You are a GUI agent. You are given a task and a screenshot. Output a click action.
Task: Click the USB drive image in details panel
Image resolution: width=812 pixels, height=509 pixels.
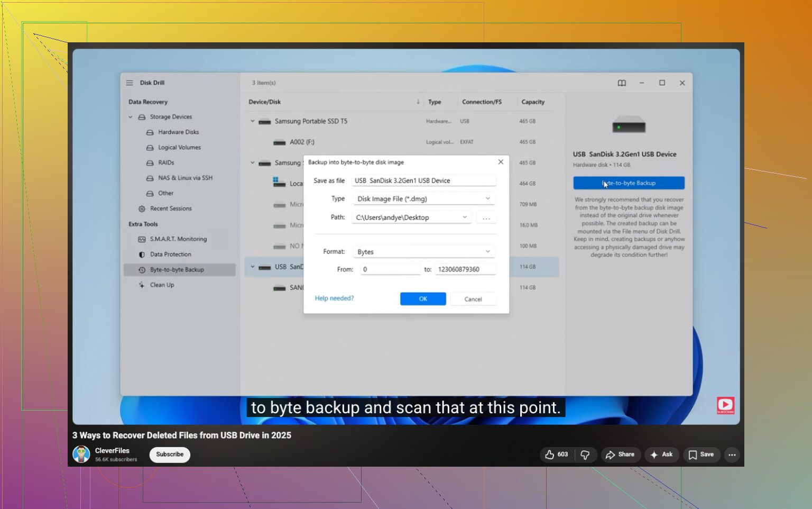click(629, 125)
